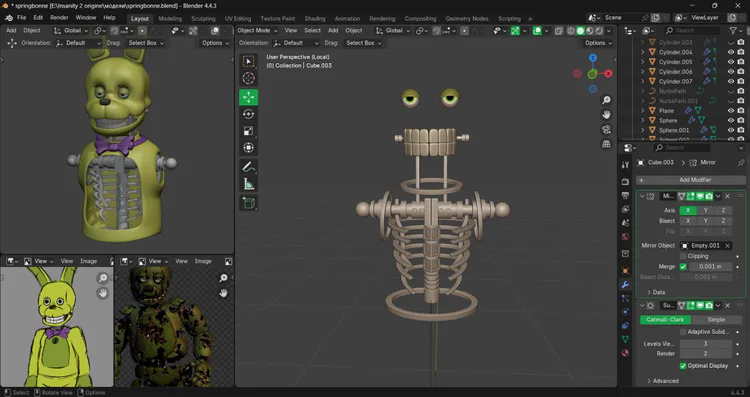This screenshot has height=397, width=750.
Task: Choose the Rotate tool
Action: (248, 114)
